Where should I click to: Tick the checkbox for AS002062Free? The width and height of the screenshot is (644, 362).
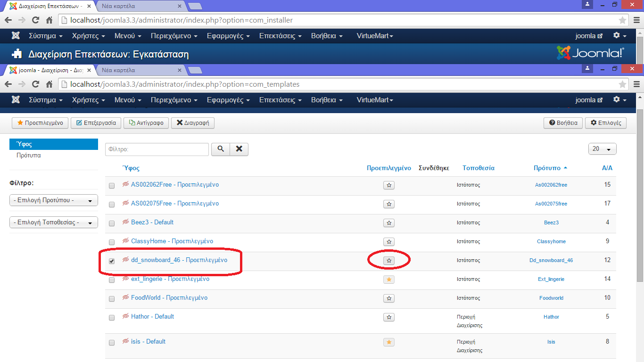click(112, 186)
